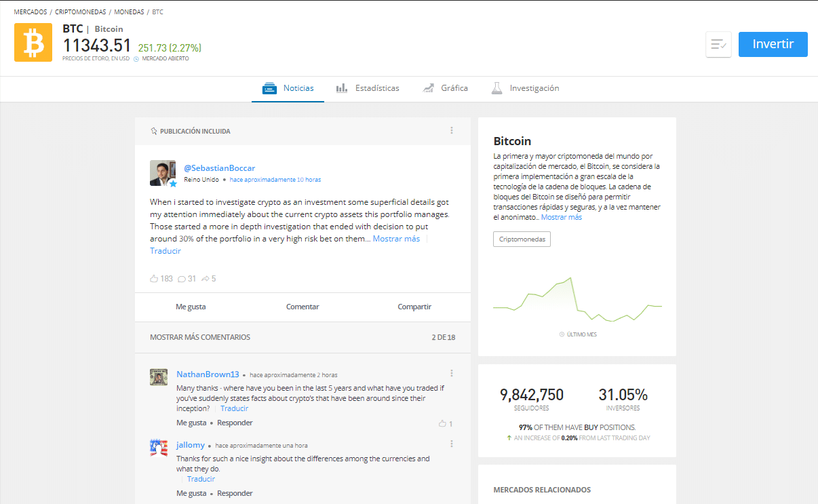Click Traducir under the featured post
Viewport: 818px width, 504px height.
165,251
